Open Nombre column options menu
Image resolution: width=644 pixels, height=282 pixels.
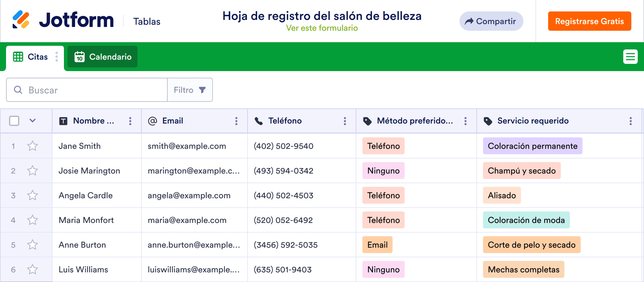[130, 121]
